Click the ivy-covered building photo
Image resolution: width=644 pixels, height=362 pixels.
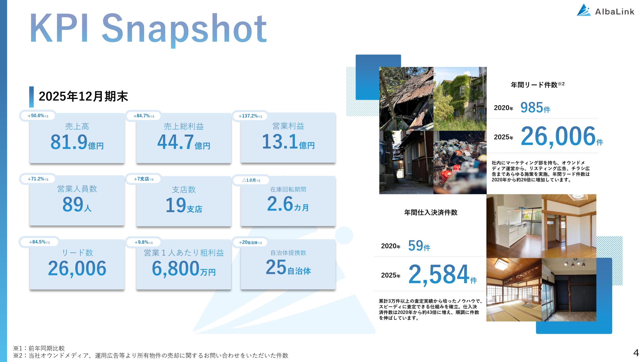(x=460, y=99)
